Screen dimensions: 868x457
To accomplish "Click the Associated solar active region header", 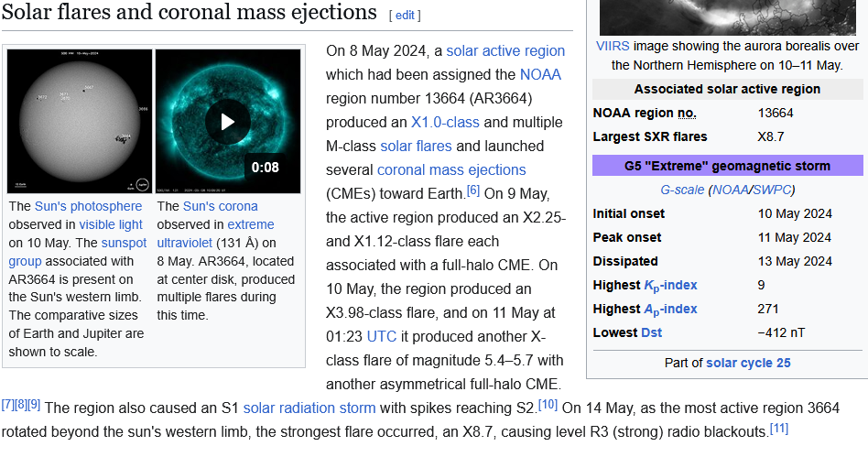I will pyautogui.click(x=727, y=89).
